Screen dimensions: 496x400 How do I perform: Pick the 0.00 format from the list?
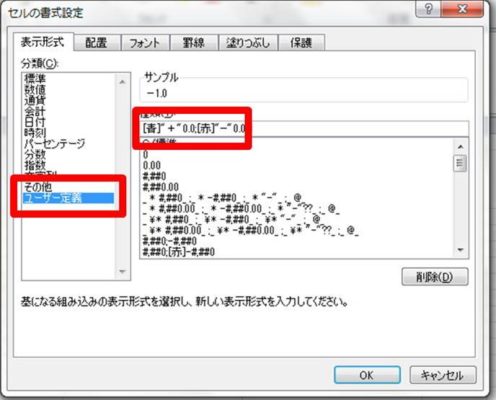click(152, 165)
